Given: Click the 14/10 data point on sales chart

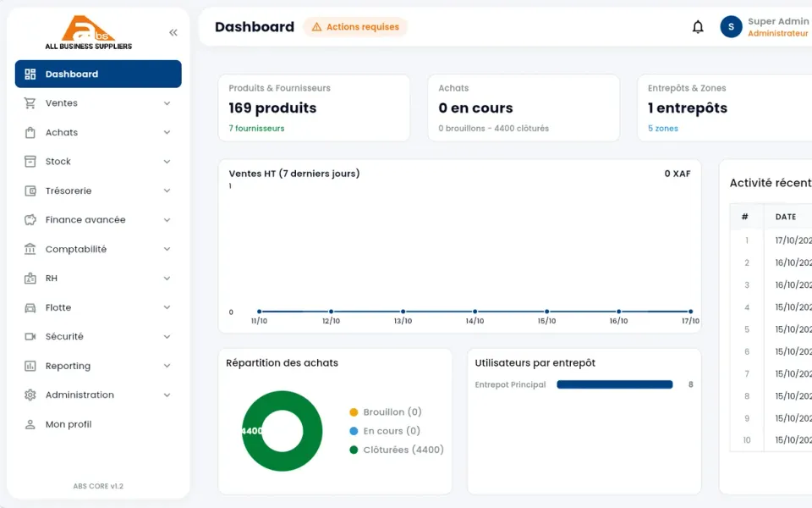Looking at the screenshot, I should (475, 312).
